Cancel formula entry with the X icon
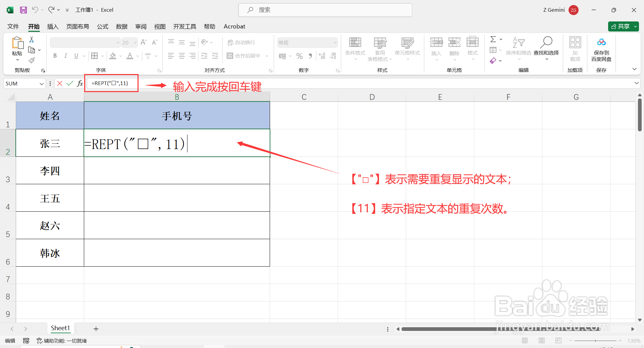 click(59, 83)
